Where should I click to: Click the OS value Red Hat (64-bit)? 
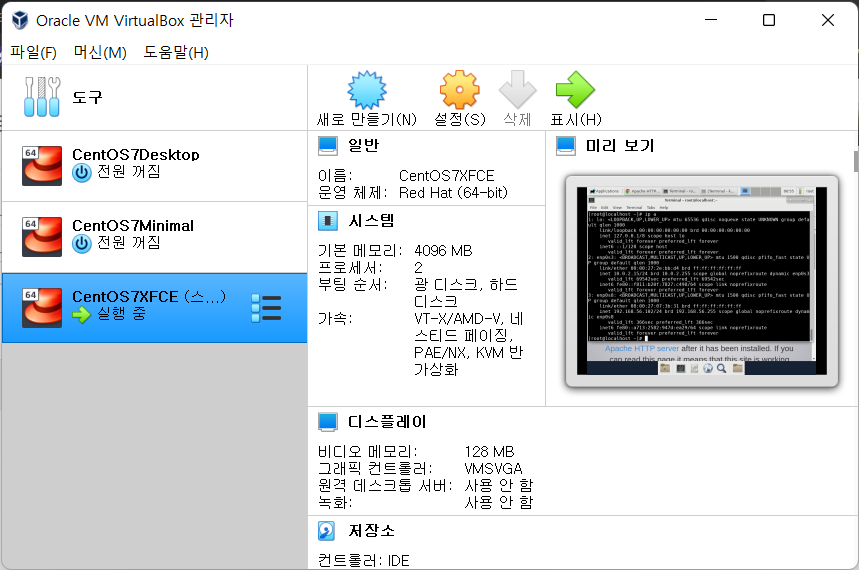(454, 193)
